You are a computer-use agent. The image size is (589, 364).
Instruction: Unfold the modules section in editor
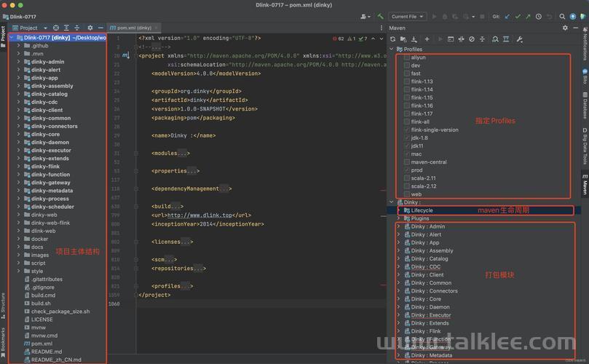click(136, 154)
